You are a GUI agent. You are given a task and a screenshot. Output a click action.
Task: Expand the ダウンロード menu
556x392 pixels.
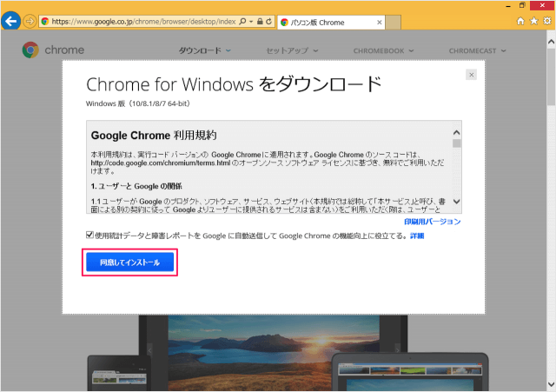tap(205, 50)
